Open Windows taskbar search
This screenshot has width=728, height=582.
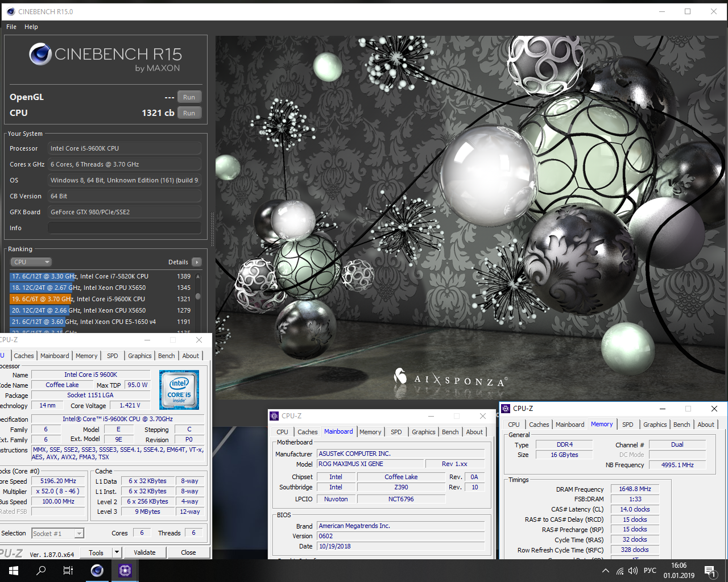pyautogui.click(x=41, y=571)
